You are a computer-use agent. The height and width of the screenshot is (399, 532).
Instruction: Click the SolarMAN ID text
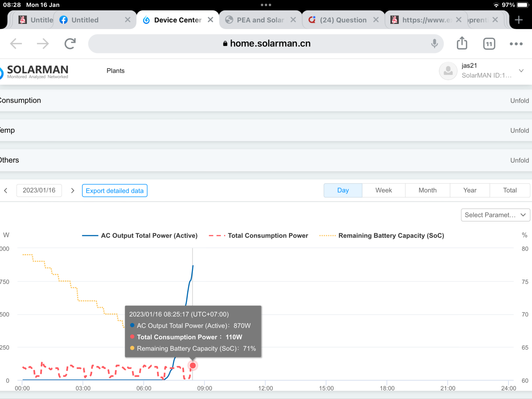tap(486, 75)
